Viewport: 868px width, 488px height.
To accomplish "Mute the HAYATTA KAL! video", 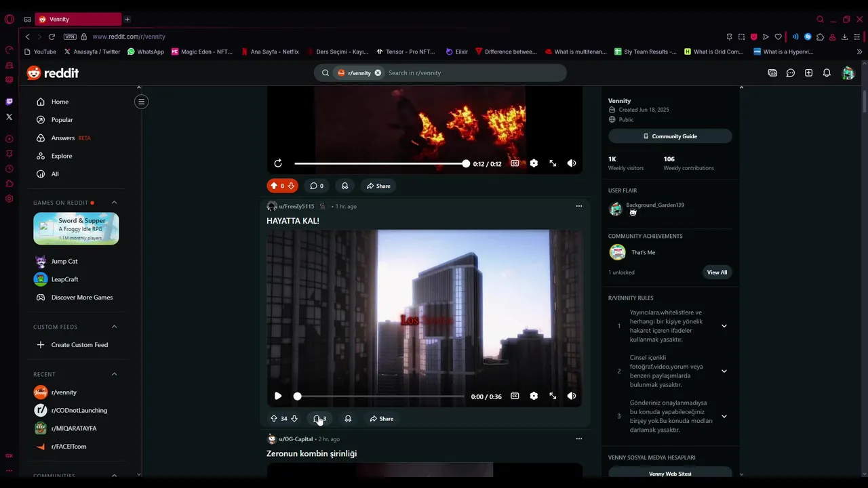I will [572, 396].
